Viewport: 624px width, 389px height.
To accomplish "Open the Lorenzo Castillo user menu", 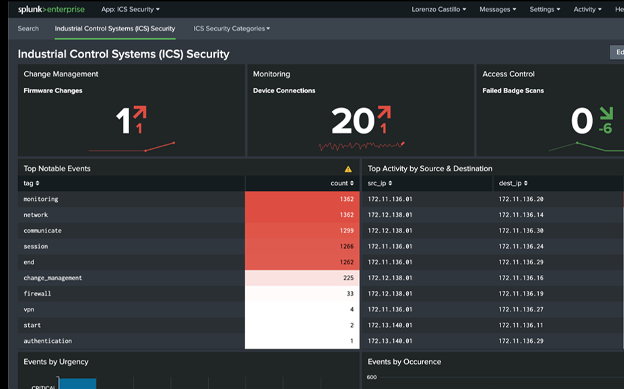I will click(x=439, y=9).
